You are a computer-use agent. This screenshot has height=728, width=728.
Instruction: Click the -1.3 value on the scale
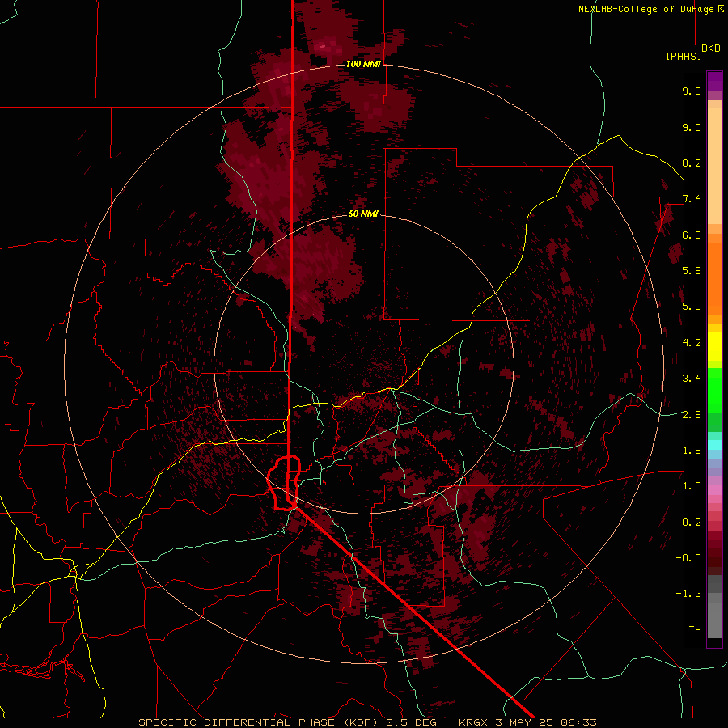pos(688,594)
